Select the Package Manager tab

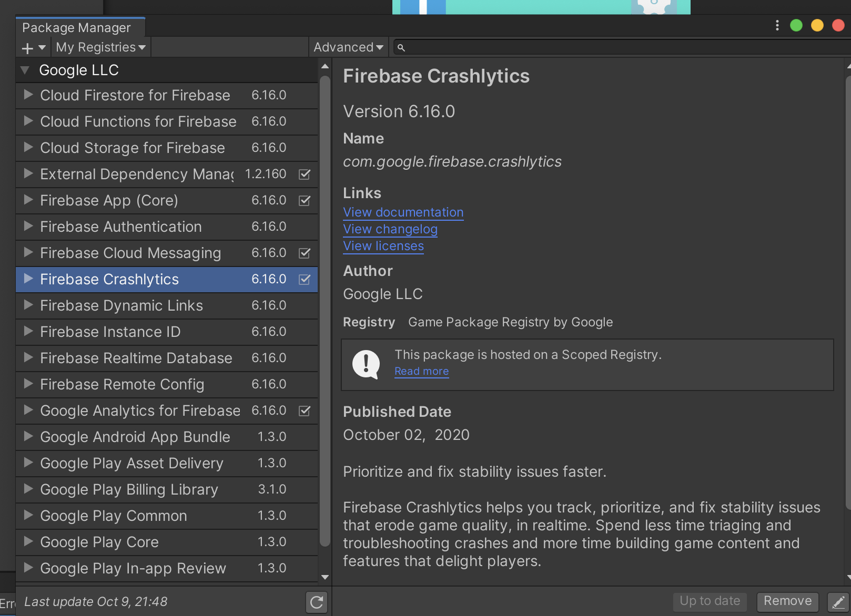[x=77, y=27]
